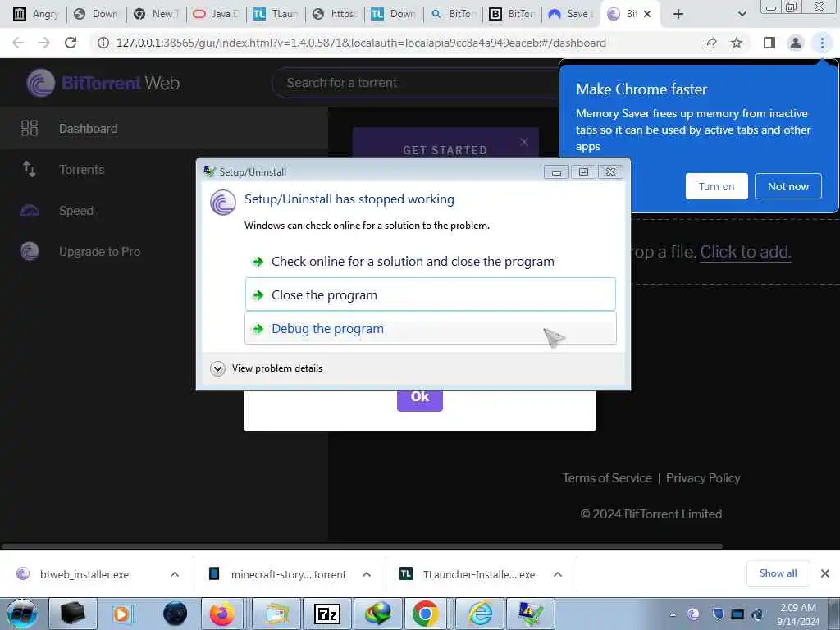This screenshot has height=630, width=840.
Task: Click Show all downloads
Action: click(x=778, y=573)
